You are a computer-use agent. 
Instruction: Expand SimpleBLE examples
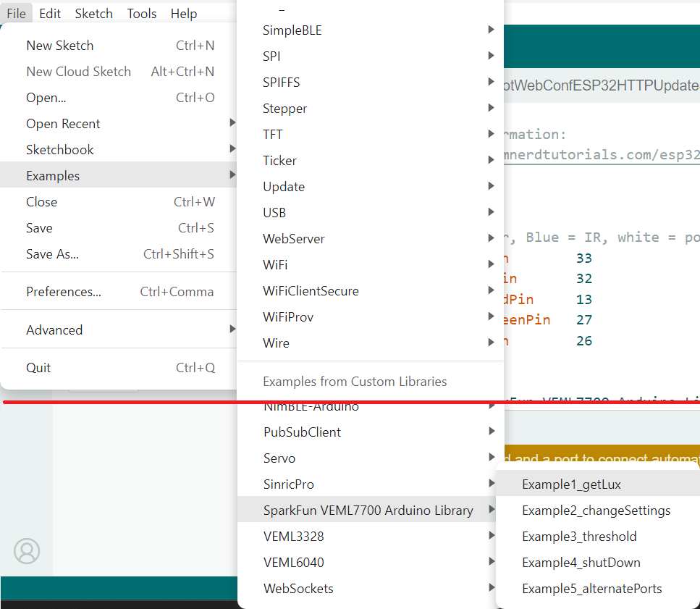pyautogui.click(x=371, y=30)
